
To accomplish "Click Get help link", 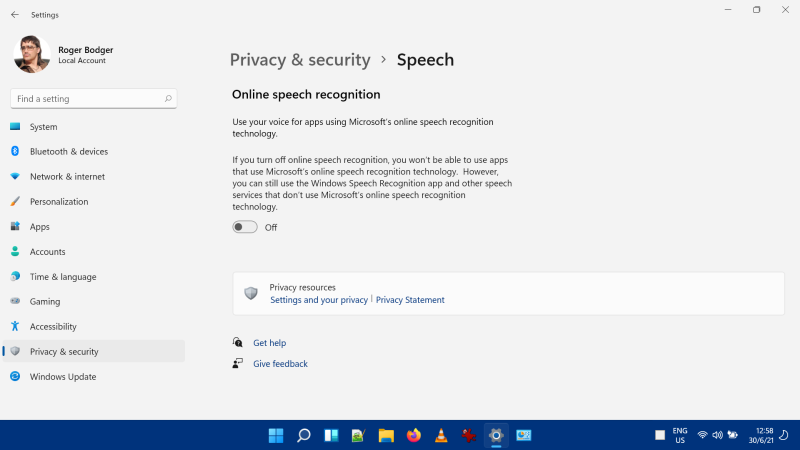I will tap(269, 343).
